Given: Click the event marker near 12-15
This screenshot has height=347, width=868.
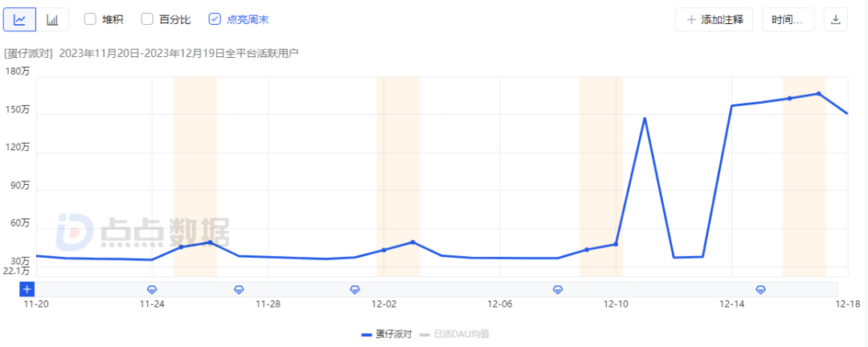Looking at the screenshot, I should pyautogui.click(x=760, y=289).
